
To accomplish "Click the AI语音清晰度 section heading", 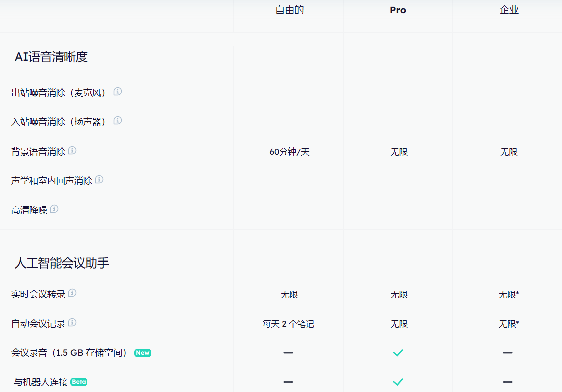I will pos(51,57).
